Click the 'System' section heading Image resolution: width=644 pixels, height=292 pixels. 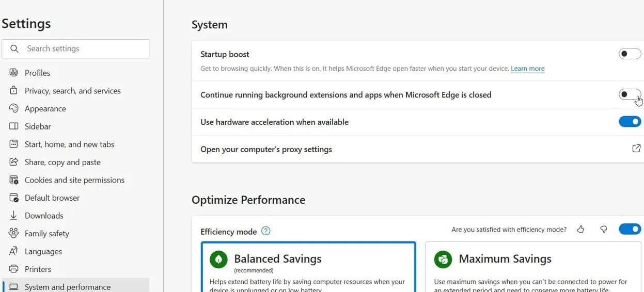(x=209, y=25)
